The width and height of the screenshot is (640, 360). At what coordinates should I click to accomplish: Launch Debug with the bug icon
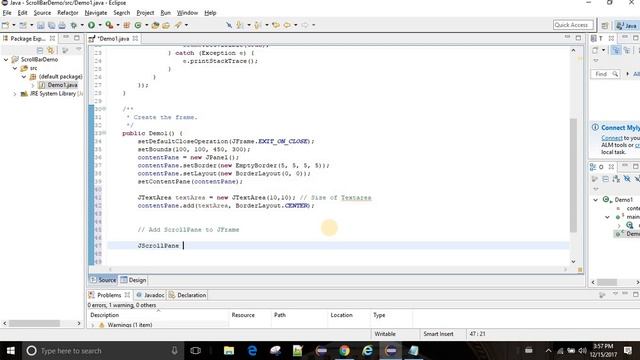74,25
